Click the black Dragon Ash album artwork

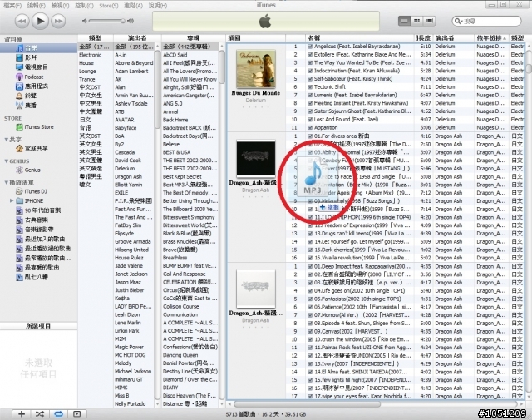click(256, 159)
